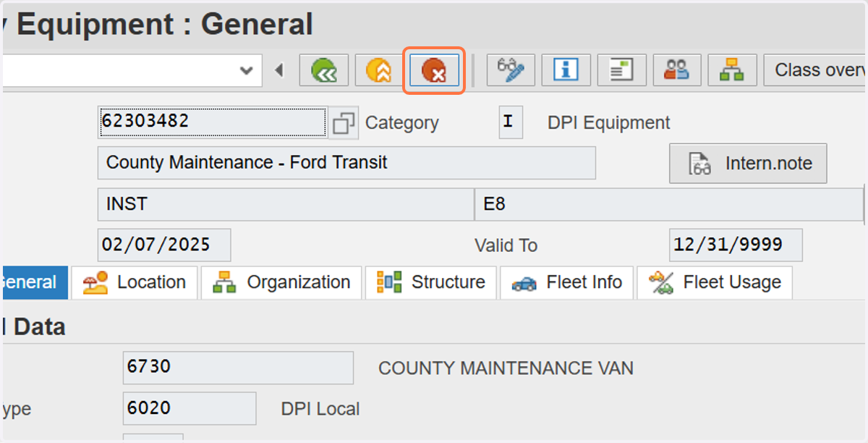Click the Intern.note button

(748, 164)
